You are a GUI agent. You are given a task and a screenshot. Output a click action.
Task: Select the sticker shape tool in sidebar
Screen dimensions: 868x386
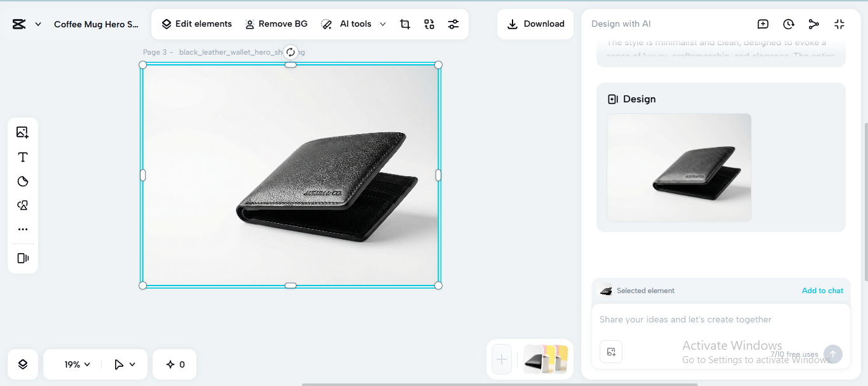(x=23, y=181)
